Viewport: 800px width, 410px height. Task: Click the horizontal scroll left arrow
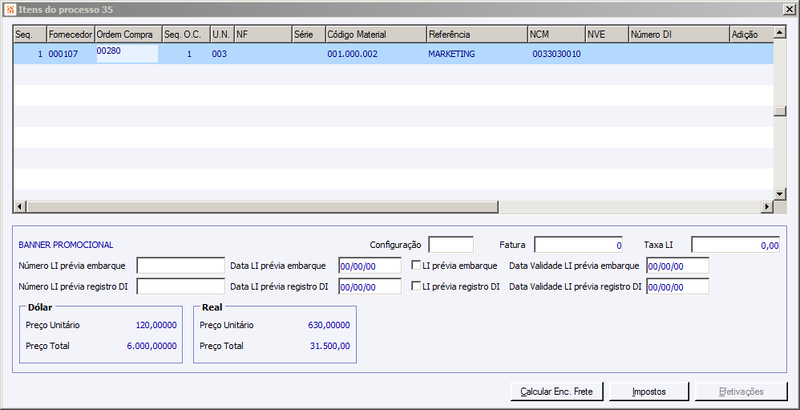click(20, 207)
